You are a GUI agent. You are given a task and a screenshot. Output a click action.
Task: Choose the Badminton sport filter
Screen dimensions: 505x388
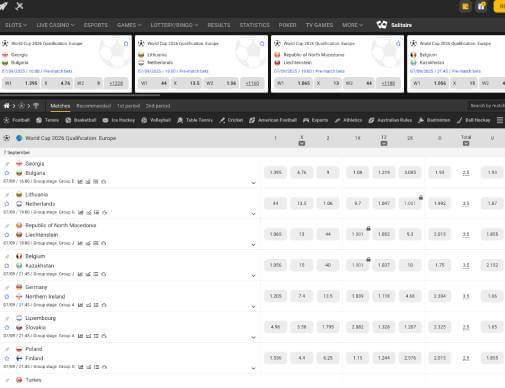coord(434,120)
